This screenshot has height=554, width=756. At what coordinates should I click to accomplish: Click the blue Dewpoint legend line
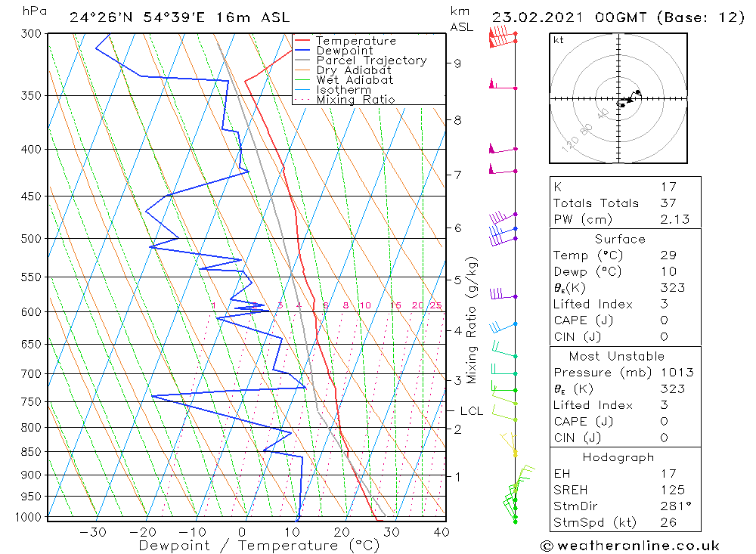(x=302, y=50)
